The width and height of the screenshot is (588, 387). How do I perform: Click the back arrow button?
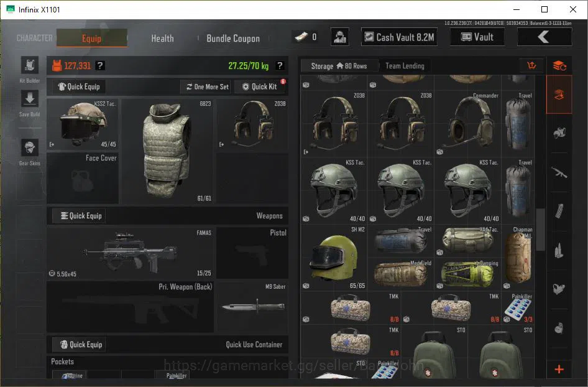click(x=544, y=37)
